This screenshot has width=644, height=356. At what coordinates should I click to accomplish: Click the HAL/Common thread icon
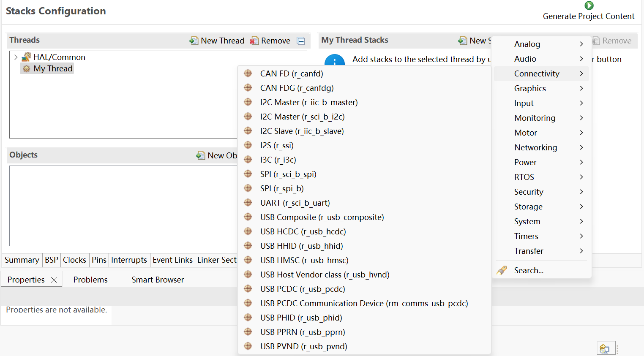click(27, 57)
